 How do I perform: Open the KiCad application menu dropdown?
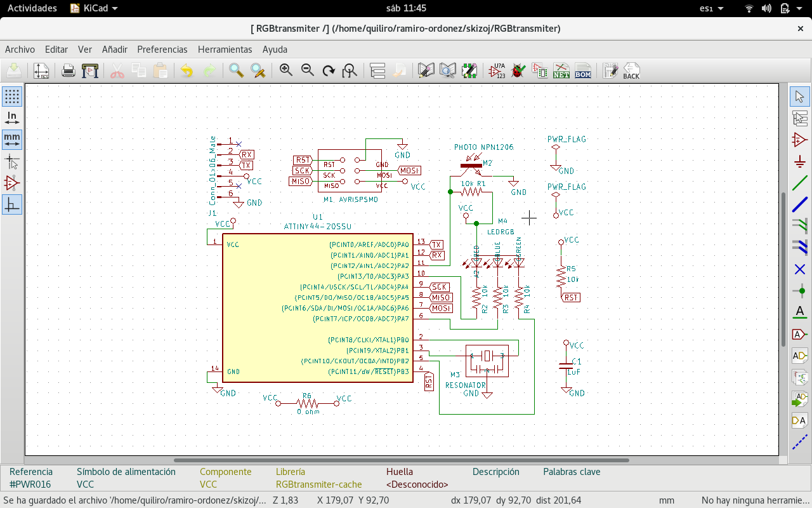[93, 8]
